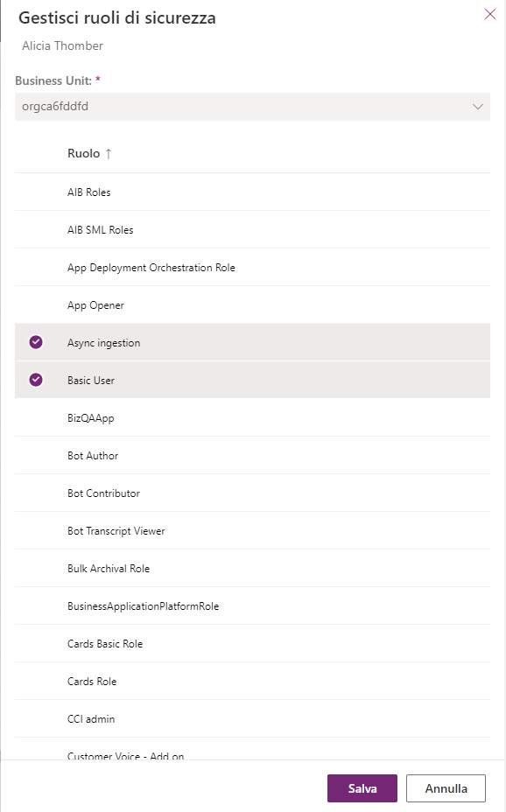The image size is (506, 812).
Task: Select the CCI admin role
Action: [x=252, y=718]
